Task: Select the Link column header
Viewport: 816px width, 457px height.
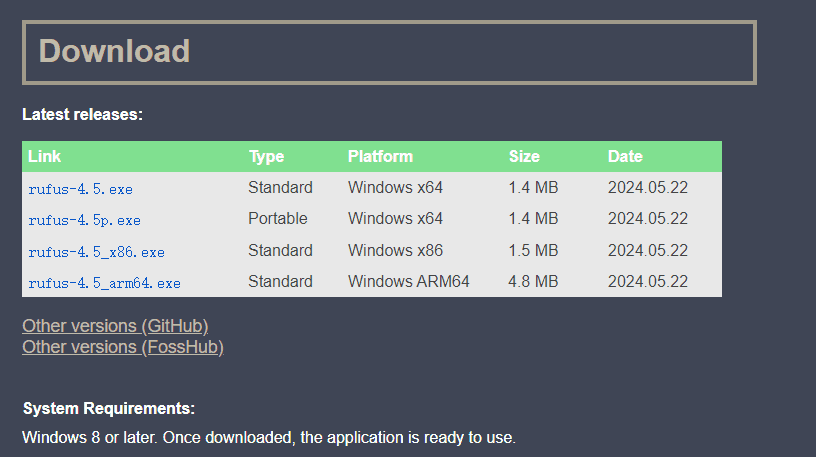Action: [45, 157]
